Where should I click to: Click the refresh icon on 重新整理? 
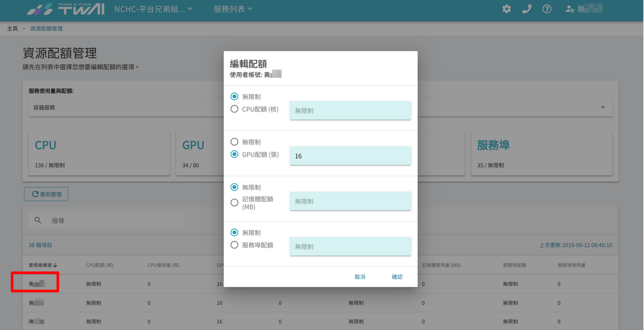pyautogui.click(x=35, y=194)
